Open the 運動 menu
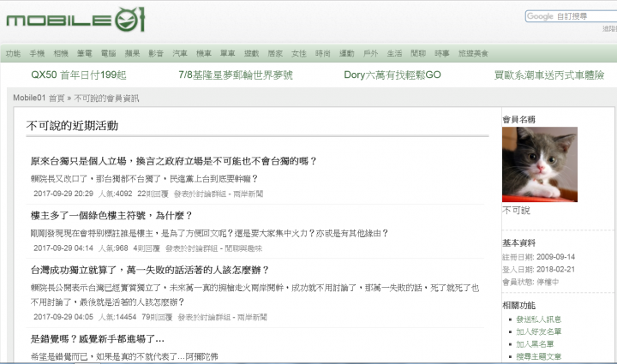 [x=347, y=53]
